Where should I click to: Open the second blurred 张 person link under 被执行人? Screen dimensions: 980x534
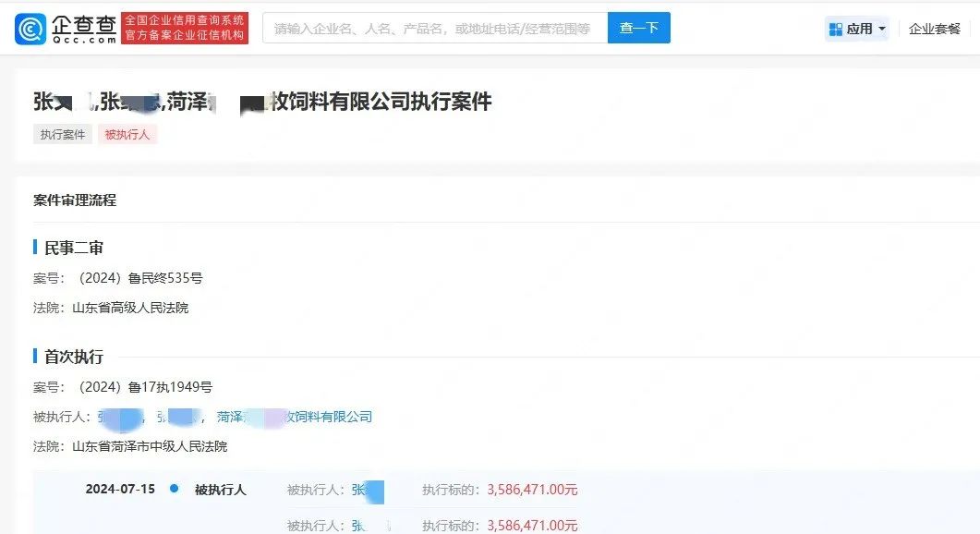click(178, 417)
